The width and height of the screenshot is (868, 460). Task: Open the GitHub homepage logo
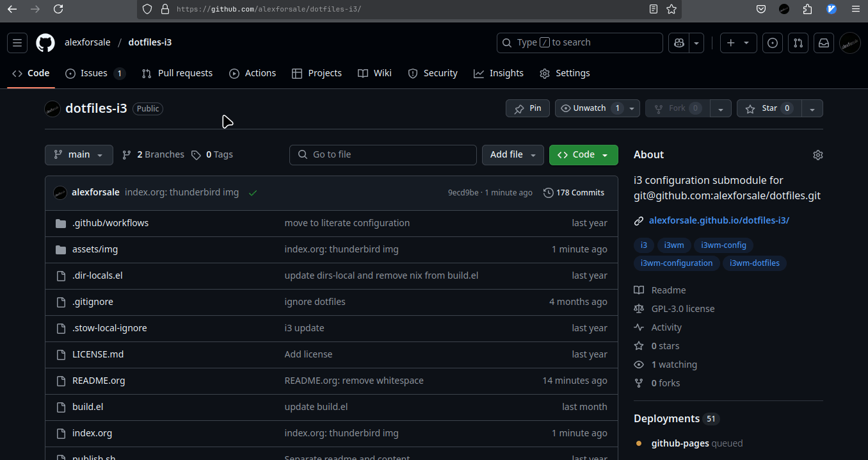(x=45, y=43)
